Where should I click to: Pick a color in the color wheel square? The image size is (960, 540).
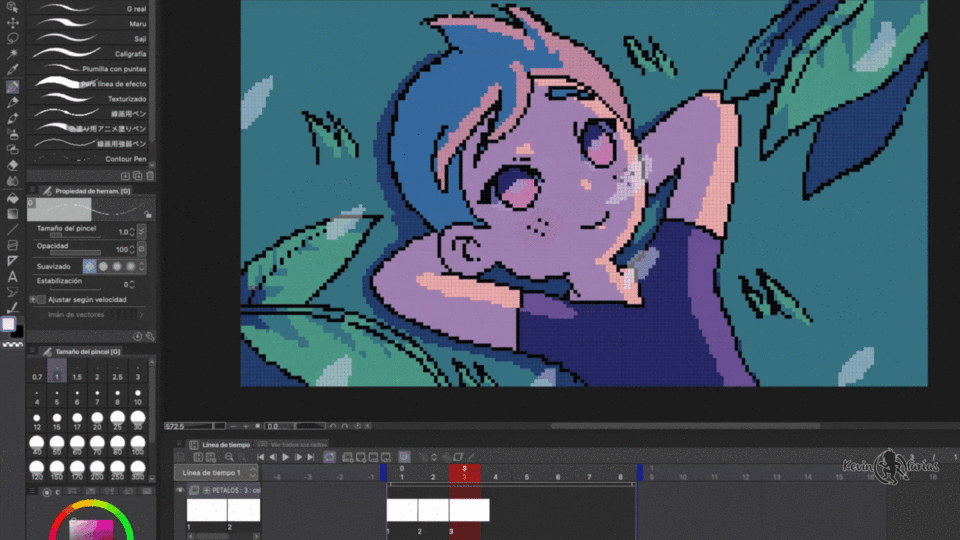(x=92, y=530)
